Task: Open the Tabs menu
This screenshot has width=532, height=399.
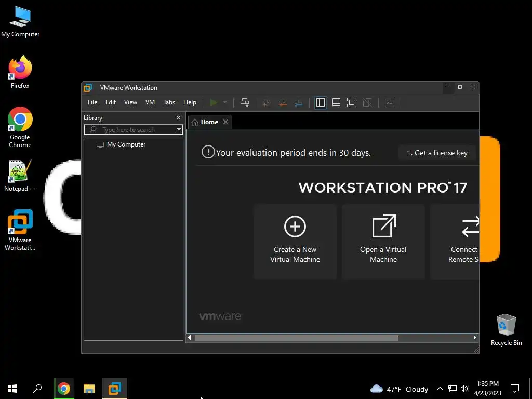Action: (169, 102)
